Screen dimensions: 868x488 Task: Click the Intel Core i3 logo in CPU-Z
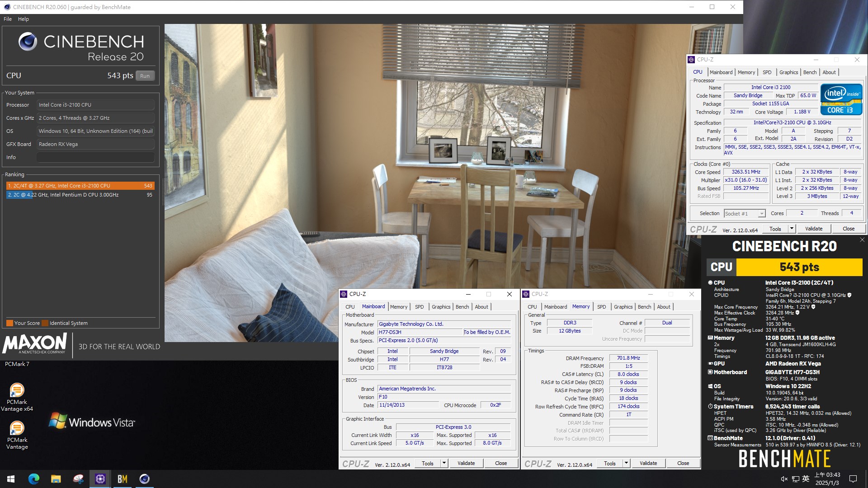tap(841, 100)
